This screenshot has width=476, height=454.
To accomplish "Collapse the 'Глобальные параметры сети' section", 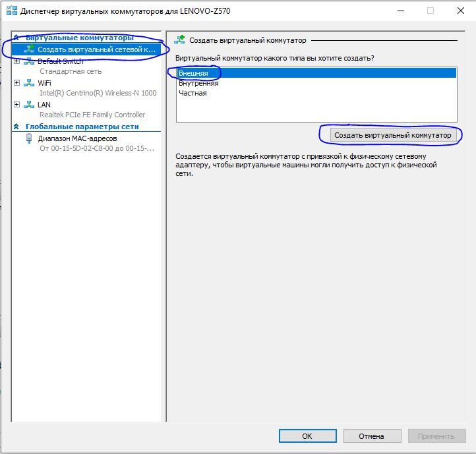I will click(16, 127).
